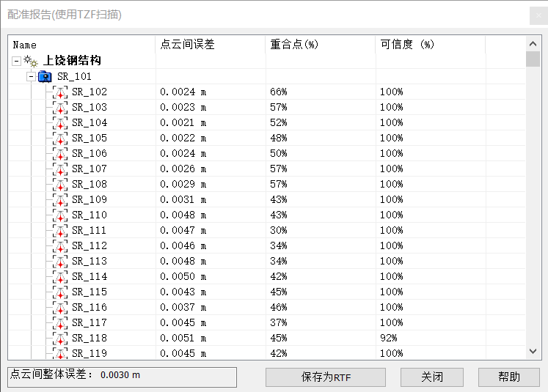
Task: Click the 点云间整体误差 0.0030 m field
Action: [122, 377]
